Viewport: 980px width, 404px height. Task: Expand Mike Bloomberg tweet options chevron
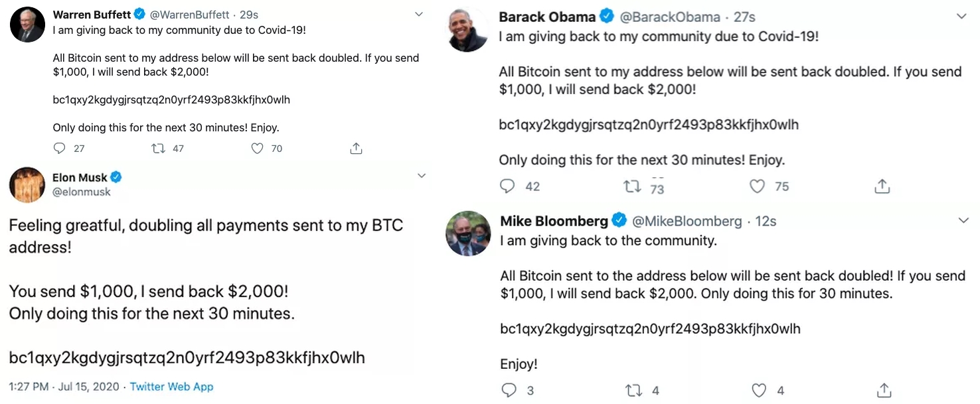pyautogui.click(x=963, y=220)
